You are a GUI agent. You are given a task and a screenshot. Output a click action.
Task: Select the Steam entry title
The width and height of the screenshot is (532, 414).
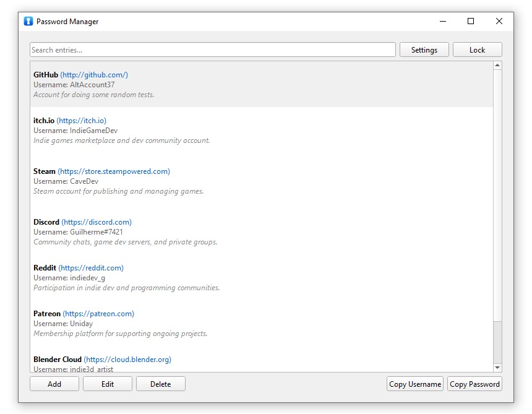[x=45, y=171]
